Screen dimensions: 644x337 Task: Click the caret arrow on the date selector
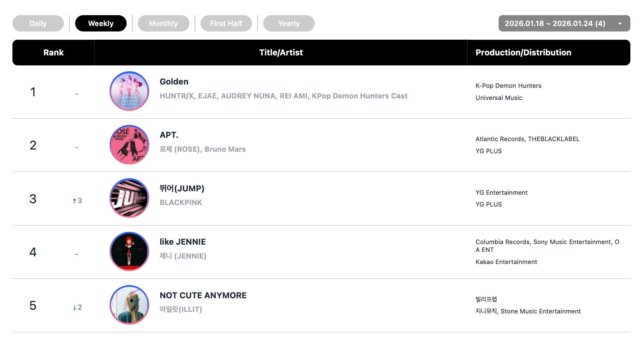(x=620, y=24)
